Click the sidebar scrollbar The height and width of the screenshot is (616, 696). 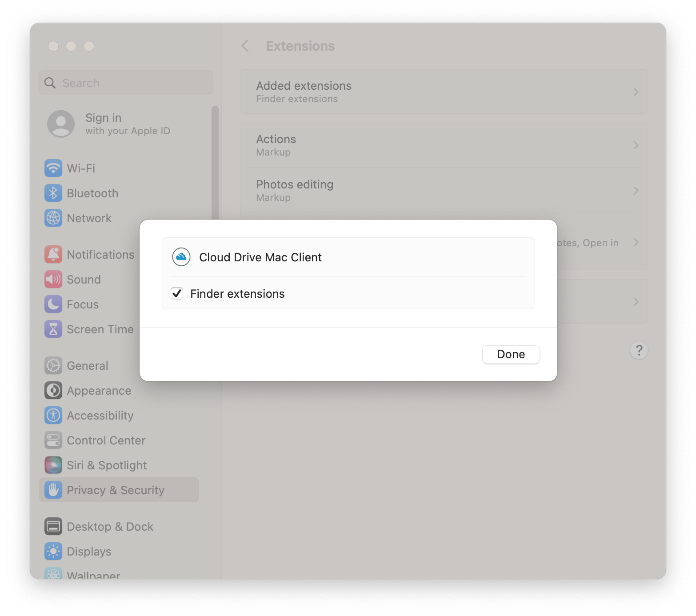click(215, 162)
